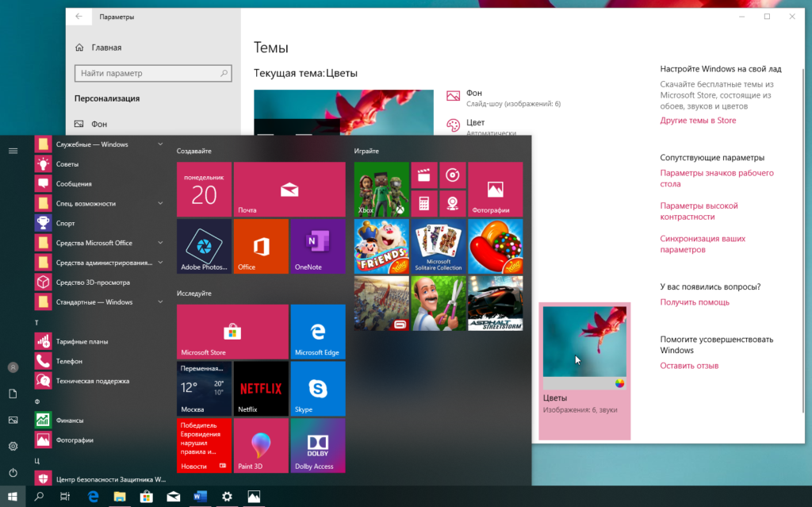Open Word from the taskbar
812x507 pixels.
click(x=200, y=497)
